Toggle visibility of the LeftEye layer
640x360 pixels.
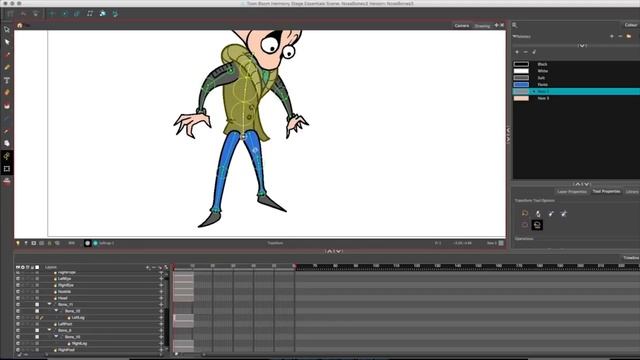tap(18, 279)
